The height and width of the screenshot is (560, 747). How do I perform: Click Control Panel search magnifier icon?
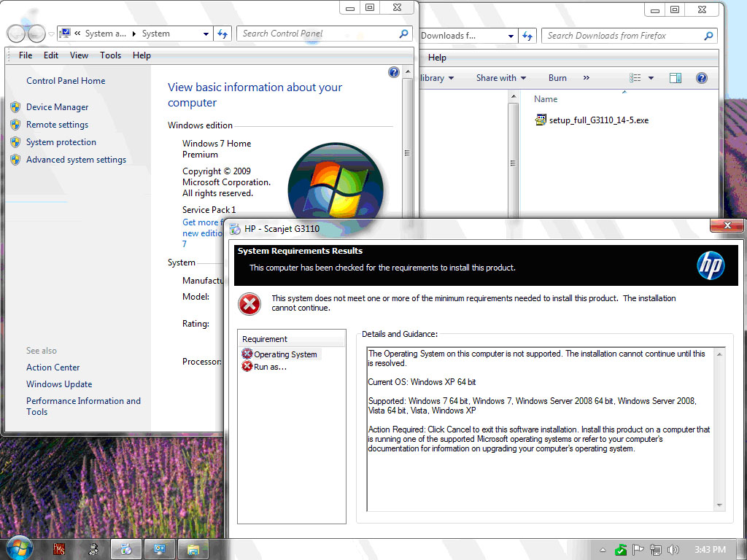tap(403, 34)
